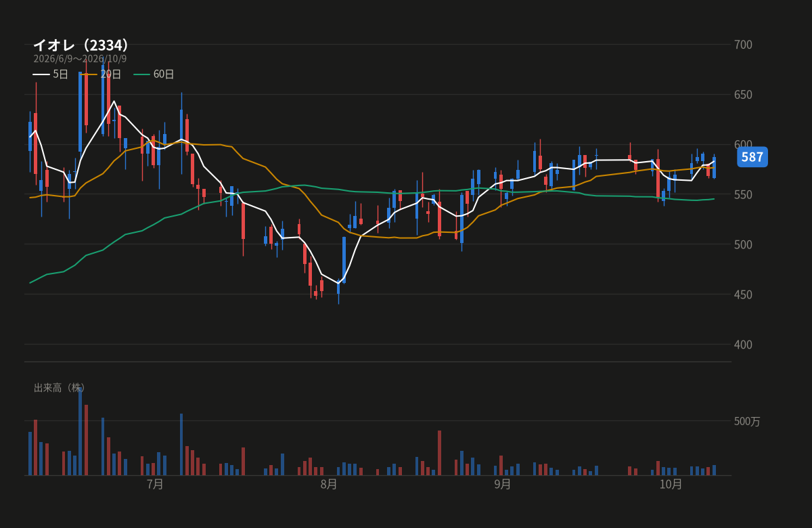Select the 10月 label on the time axis
The image size is (812, 528).
pos(671,485)
